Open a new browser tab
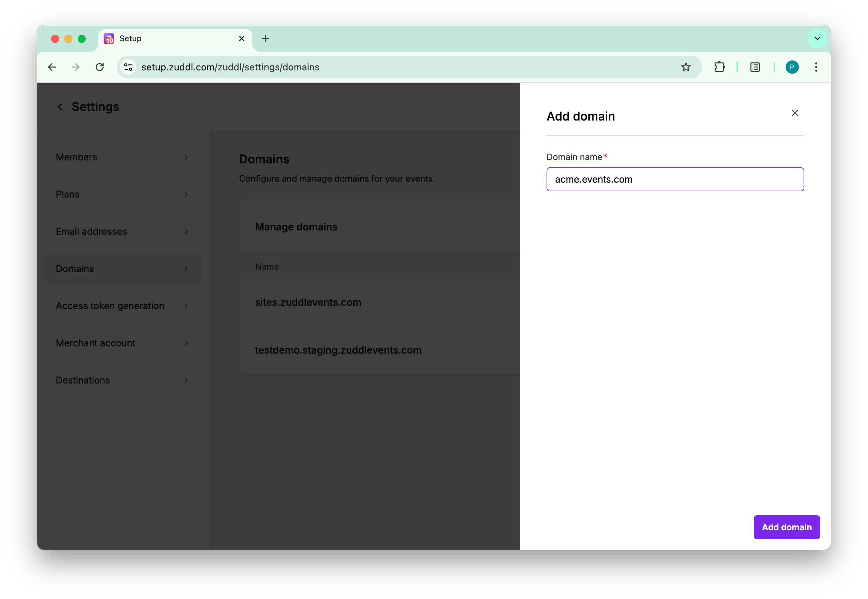Image resolution: width=868 pixels, height=599 pixels. point(266,39)
